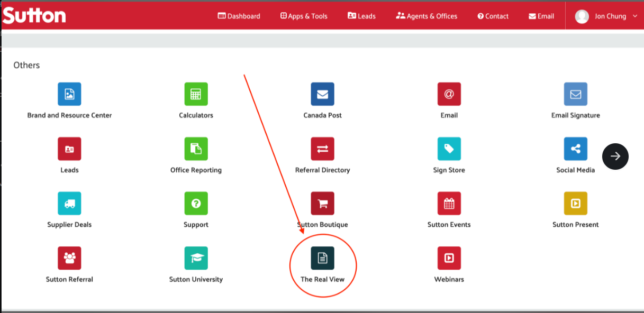Screen dimensions: 644x313
Task: Launch the Sutton Present play icon
Action: click(575, 204)
